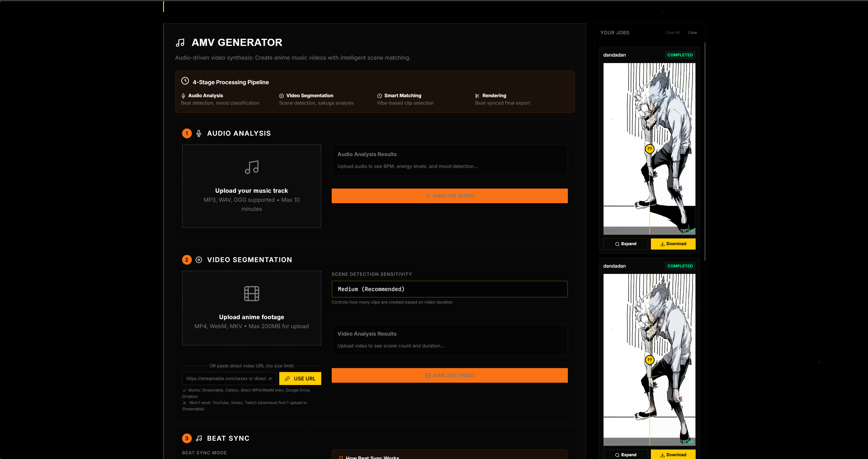The image size is (868, 459).
Task: Click the 'Controls how many clips are created' hint
Action: (392, 302)
